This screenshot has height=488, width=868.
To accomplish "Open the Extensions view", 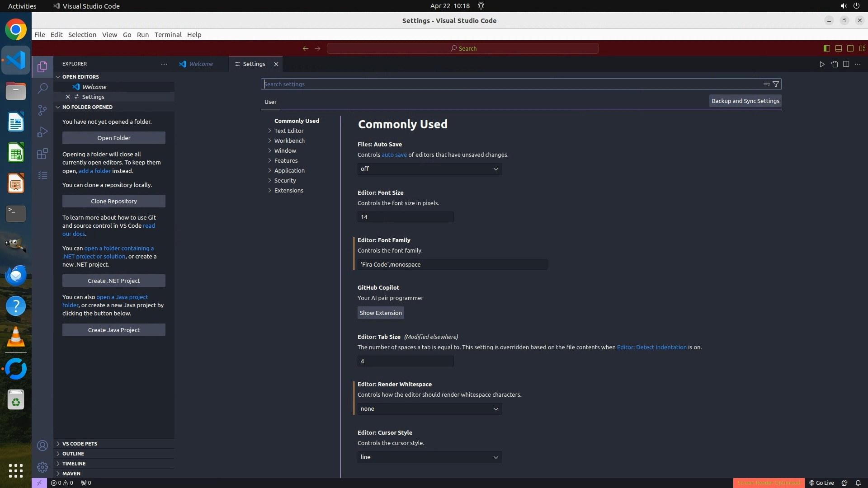I will [42, 154].
